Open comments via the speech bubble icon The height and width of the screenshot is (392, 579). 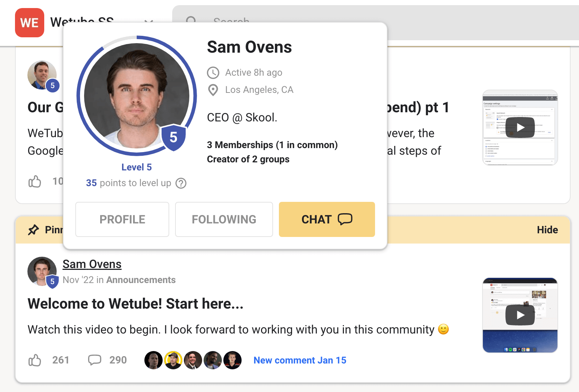tap(95, 360)
